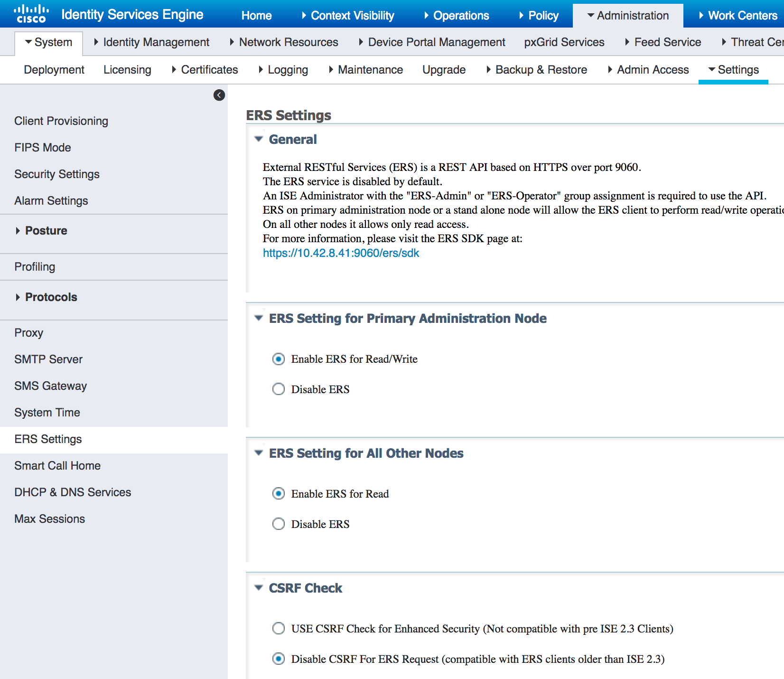
Task: Open SMTP Server settings
Action: click(x=48, y=359)
